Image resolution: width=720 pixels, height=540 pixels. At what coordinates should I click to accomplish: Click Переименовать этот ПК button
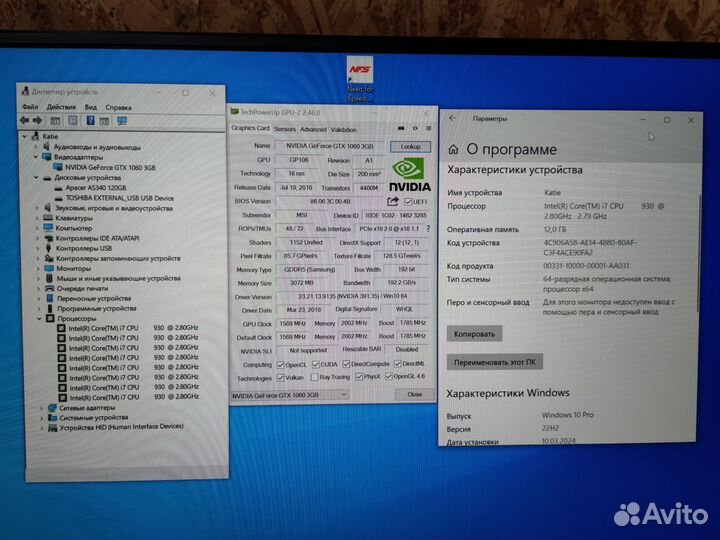[495, 362]
